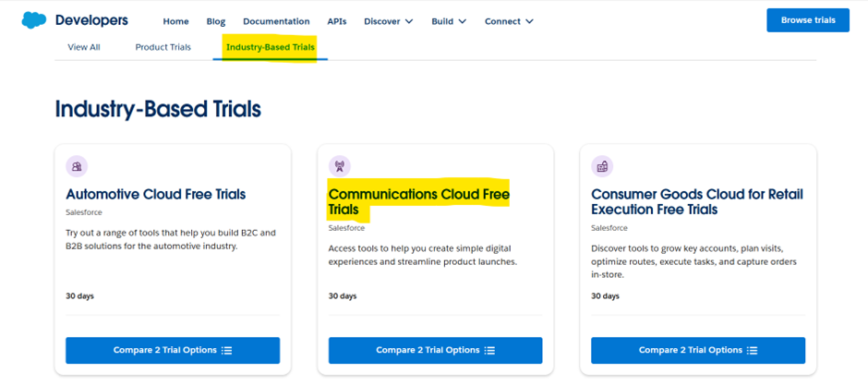The height and width of the screenshot is (385, 868).
Task: Click list icon on Communications Compare button
Action: (490, 350)
